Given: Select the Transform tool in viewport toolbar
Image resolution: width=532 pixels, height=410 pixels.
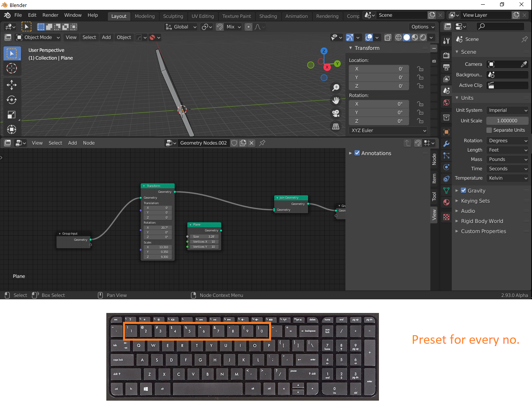Looking at the screenshot, I should [12, 129].
